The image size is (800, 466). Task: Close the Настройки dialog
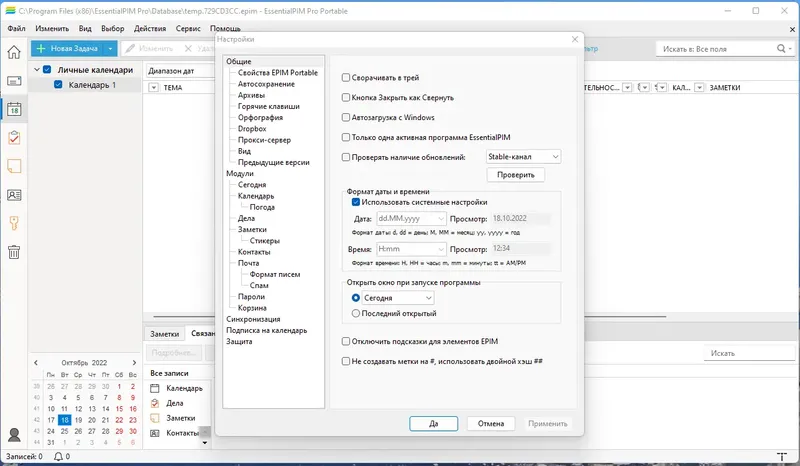575,39
